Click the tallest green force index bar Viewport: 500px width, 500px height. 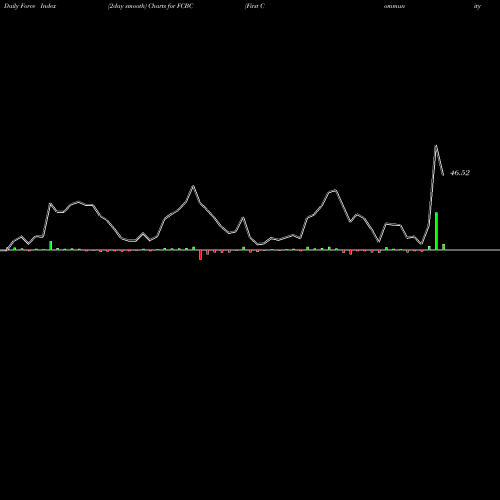pos(436,231)
